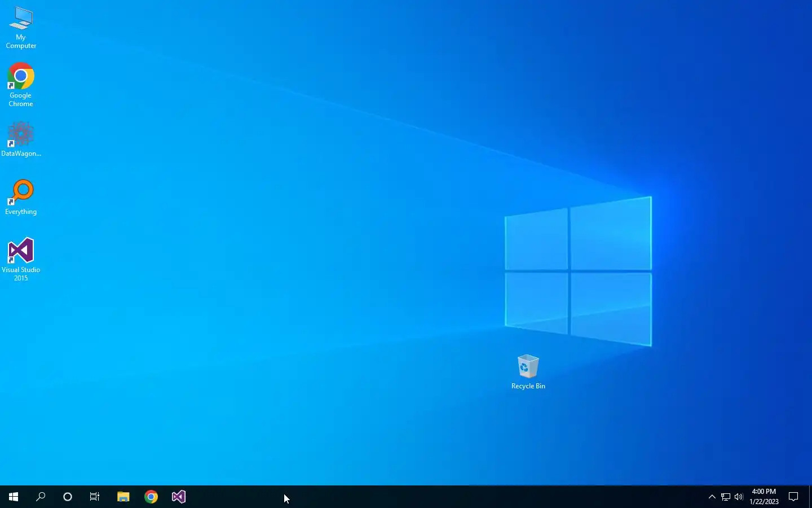Screen dimensions: 812x508
Task: Open the volume speaker tray icon
Action: (x=739, y=497)
